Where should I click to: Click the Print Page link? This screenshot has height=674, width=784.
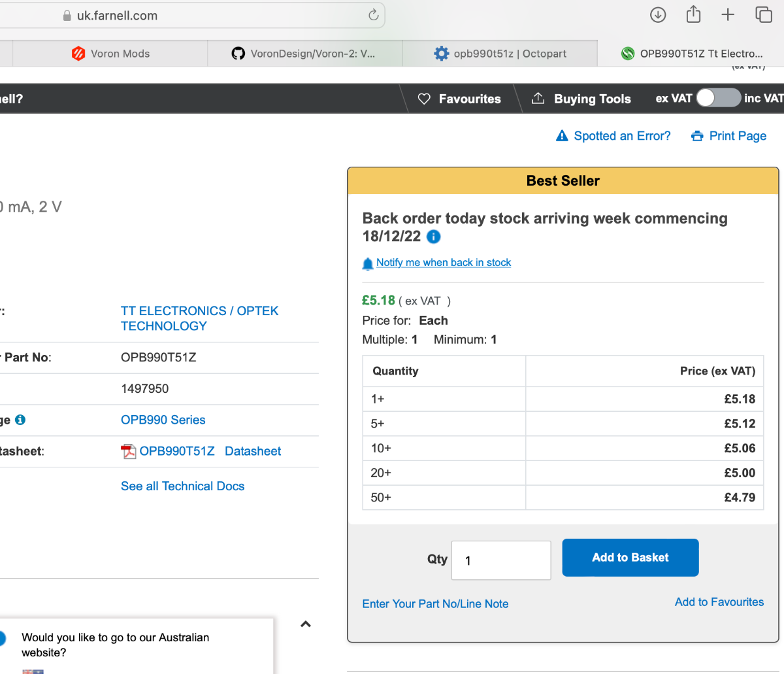(x=729, y=136)
